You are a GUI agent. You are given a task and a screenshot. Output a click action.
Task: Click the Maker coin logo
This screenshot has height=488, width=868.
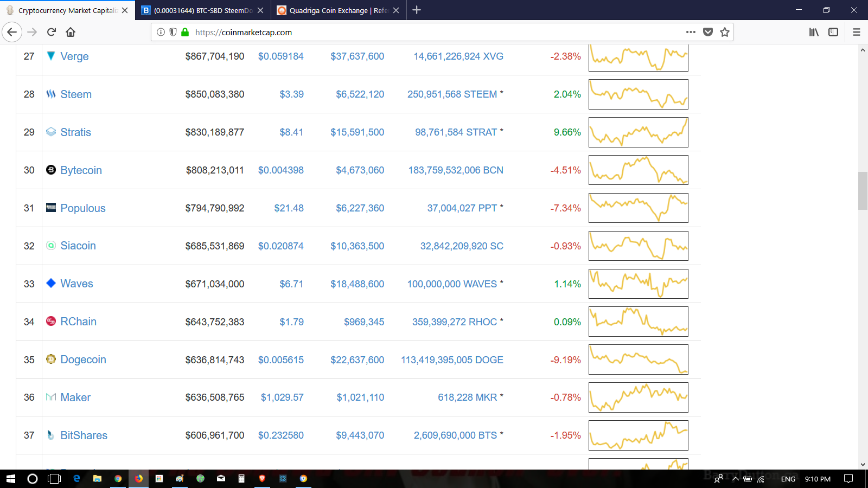51,397
